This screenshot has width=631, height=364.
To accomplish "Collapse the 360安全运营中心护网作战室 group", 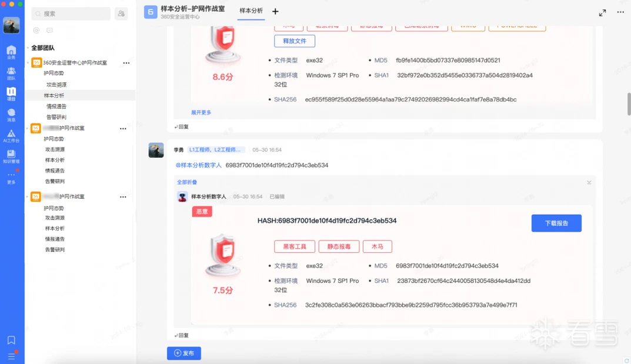I will (28, 63).
